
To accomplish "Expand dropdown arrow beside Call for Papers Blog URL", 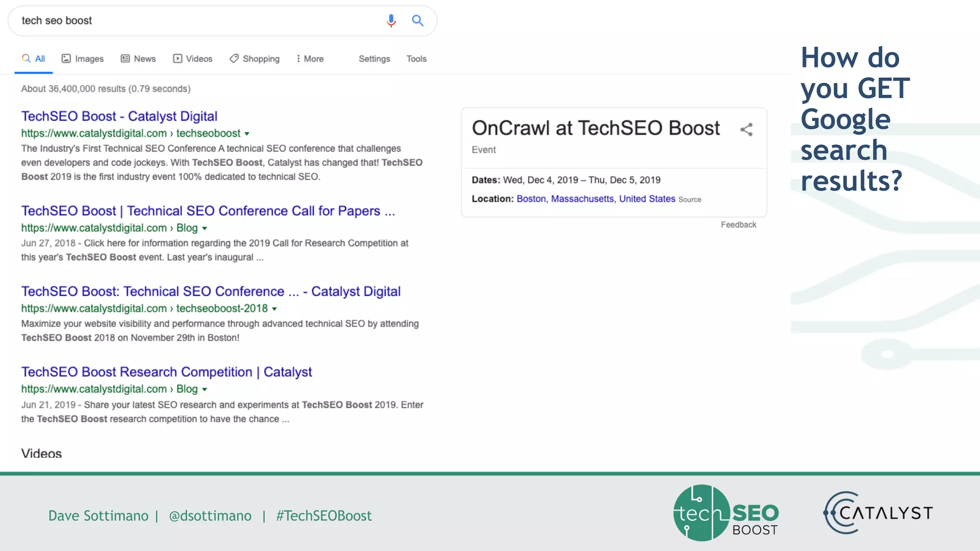I will click(204, 229).
